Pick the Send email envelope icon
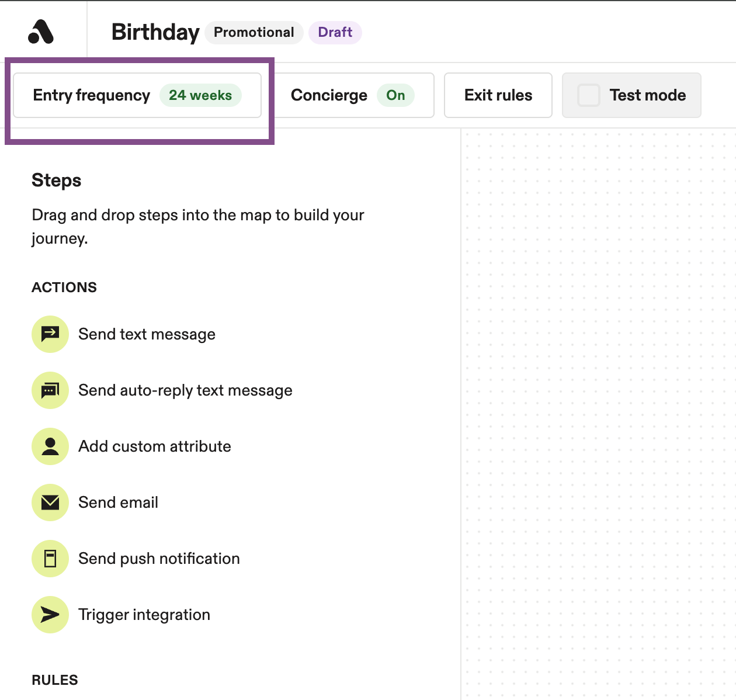This screenshot has height=700, width=736. (x=50, y=503)
